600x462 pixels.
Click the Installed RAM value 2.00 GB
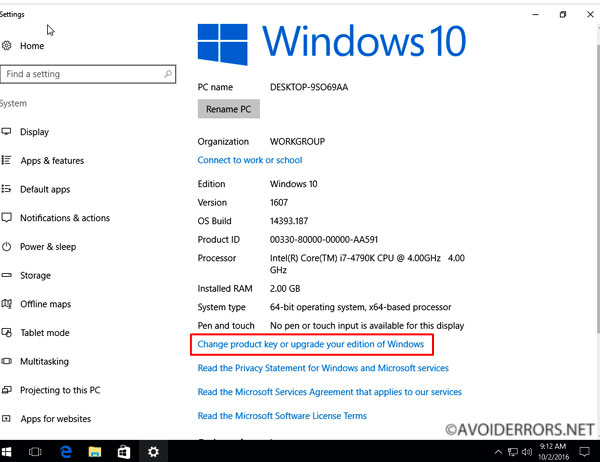[x=285, y=289]
